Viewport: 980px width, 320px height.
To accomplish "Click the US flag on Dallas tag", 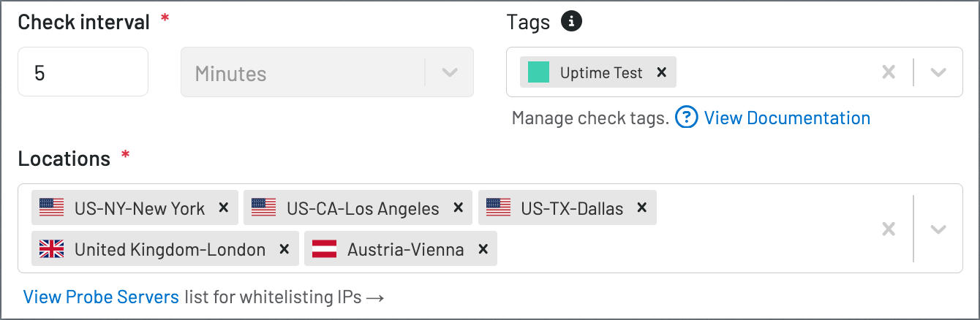I will click(498, 207).
